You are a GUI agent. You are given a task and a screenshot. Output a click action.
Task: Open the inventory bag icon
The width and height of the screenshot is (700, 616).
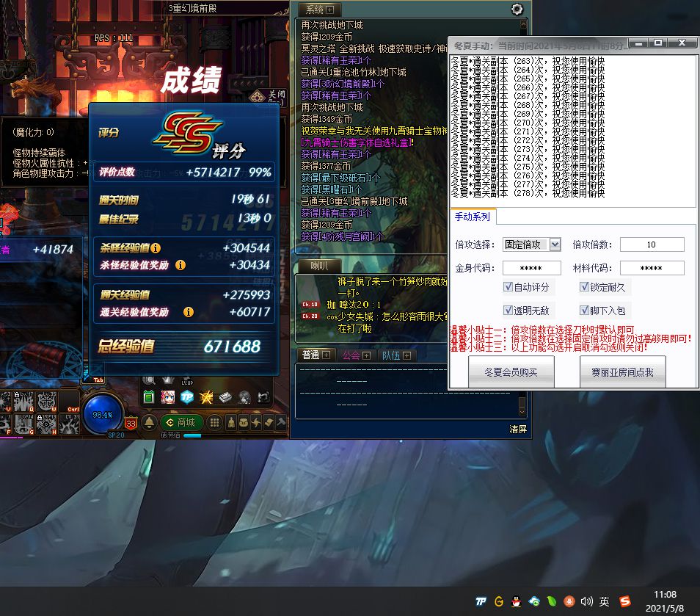pos(244,423)
